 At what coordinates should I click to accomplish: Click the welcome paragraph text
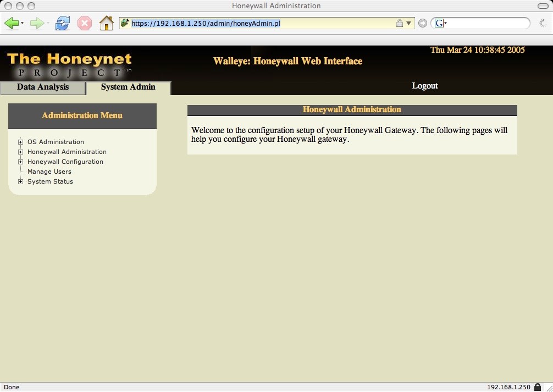[x=349, y=135]
